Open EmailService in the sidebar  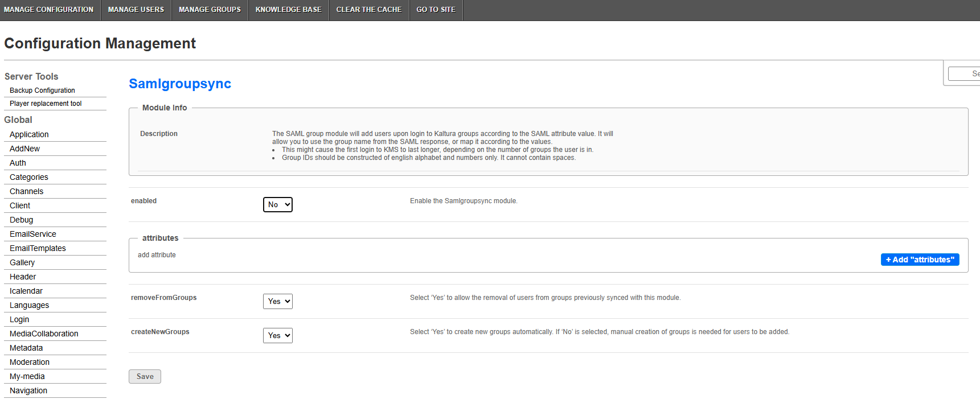(33, 234)
